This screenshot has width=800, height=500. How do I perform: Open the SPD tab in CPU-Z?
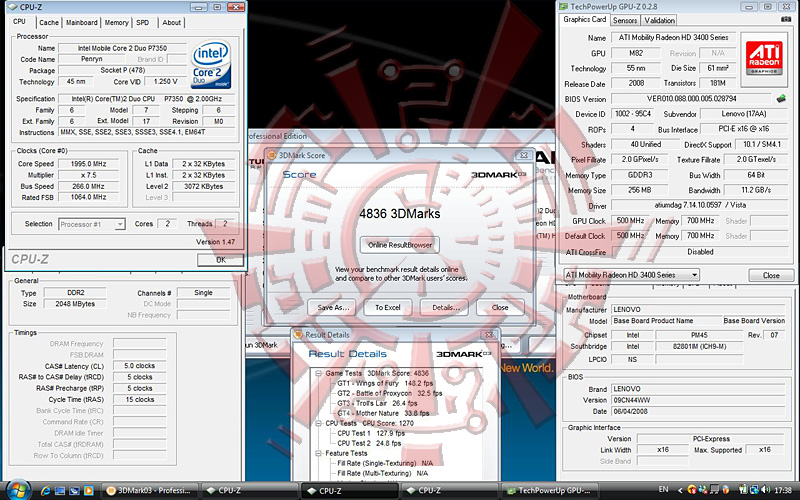click(143, 22)
